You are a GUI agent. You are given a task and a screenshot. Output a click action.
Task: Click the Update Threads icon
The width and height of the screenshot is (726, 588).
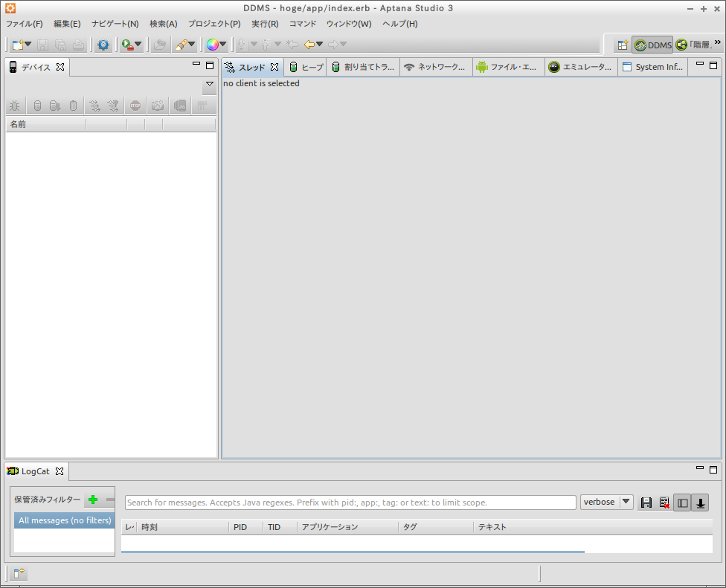pyautogui.click(x=95, y=106)
